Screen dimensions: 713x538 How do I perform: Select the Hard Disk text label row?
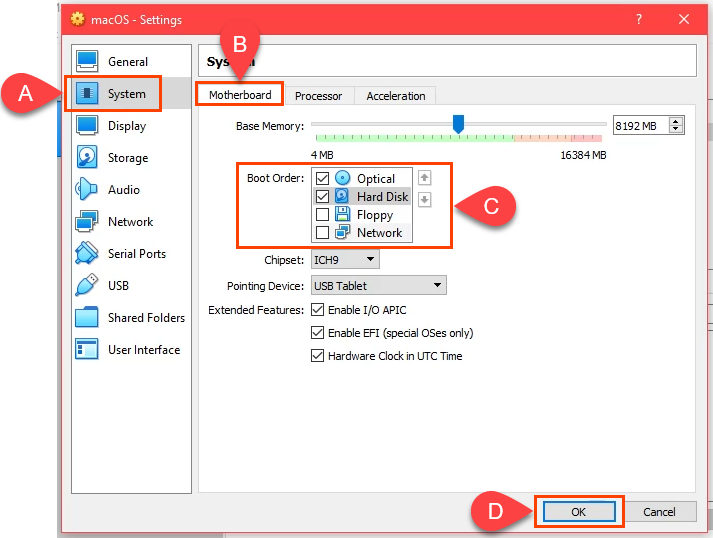(x=382, y=196)
